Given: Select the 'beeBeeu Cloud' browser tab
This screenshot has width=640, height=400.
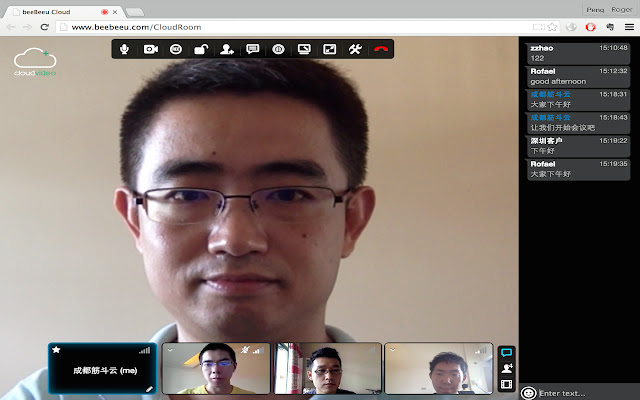Looking at the screenshot, I should pyautogui.click(x=63, y=12).
